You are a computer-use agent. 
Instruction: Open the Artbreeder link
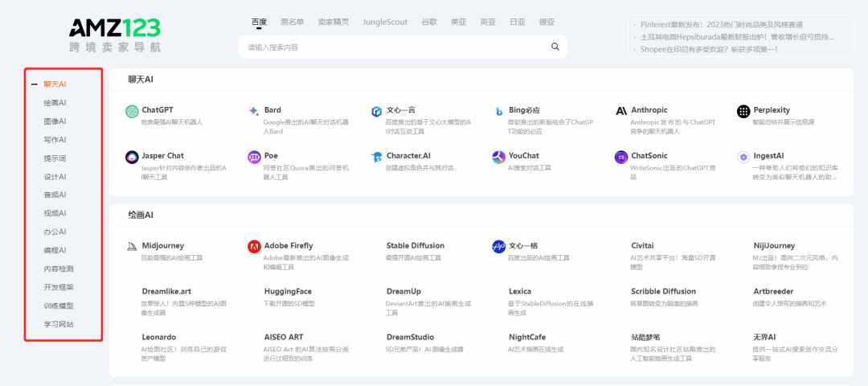[773, 291]
